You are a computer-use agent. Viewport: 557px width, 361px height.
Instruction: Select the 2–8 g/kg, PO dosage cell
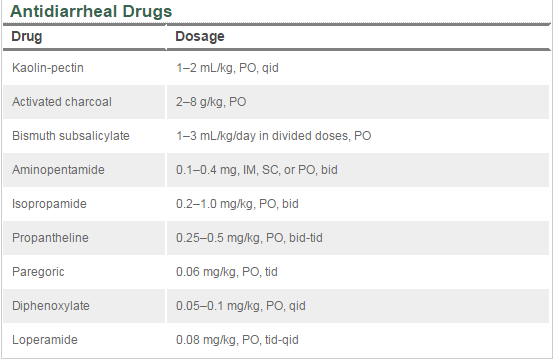[211, 102]
